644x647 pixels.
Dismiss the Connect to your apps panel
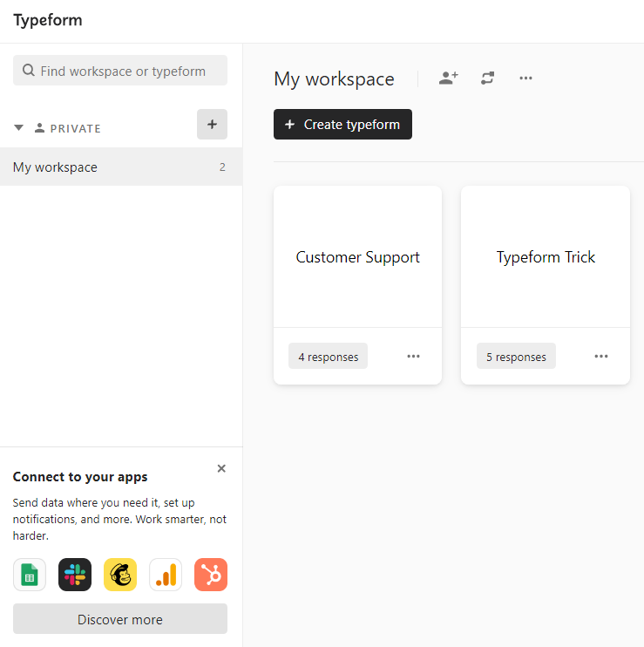(221, 468)
